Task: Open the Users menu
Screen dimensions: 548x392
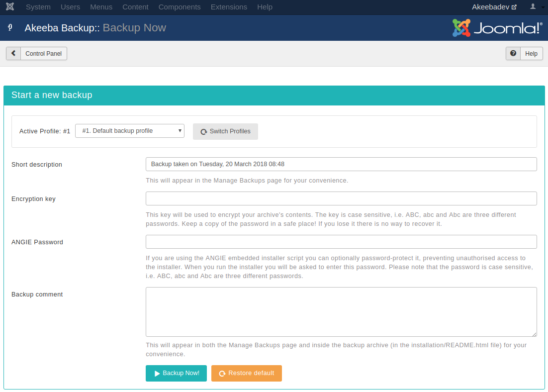Action: 70,7
